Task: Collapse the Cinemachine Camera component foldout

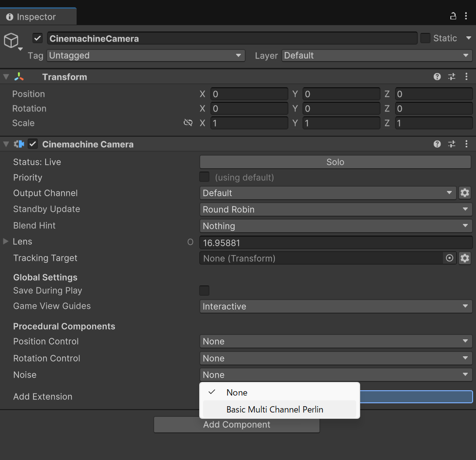Action: tap(6, 144)
